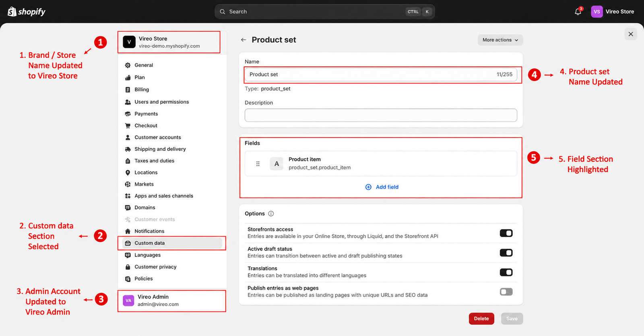
Task: Enable Publish entries as web pages
Action: click(x=506, y=292)
